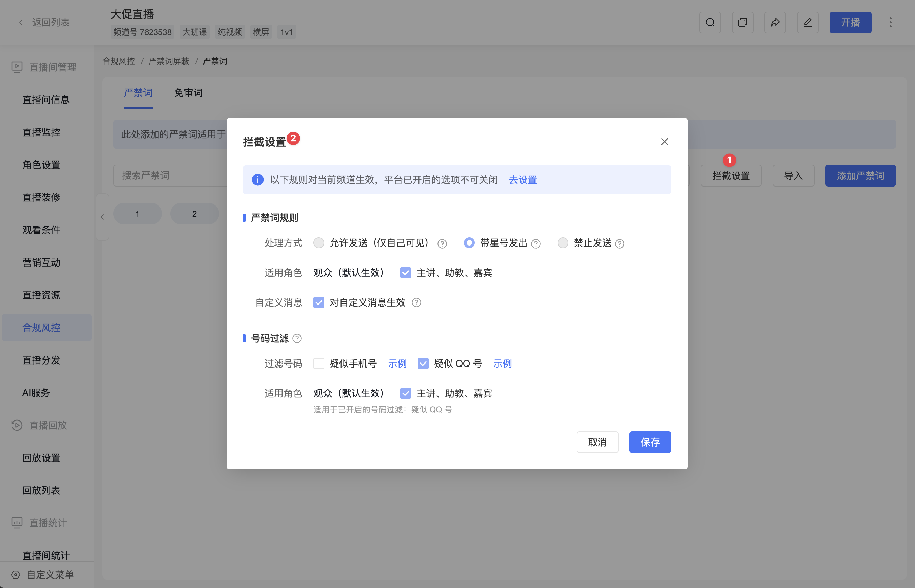Switch to 免审词 tab

[x=188, y=93]
